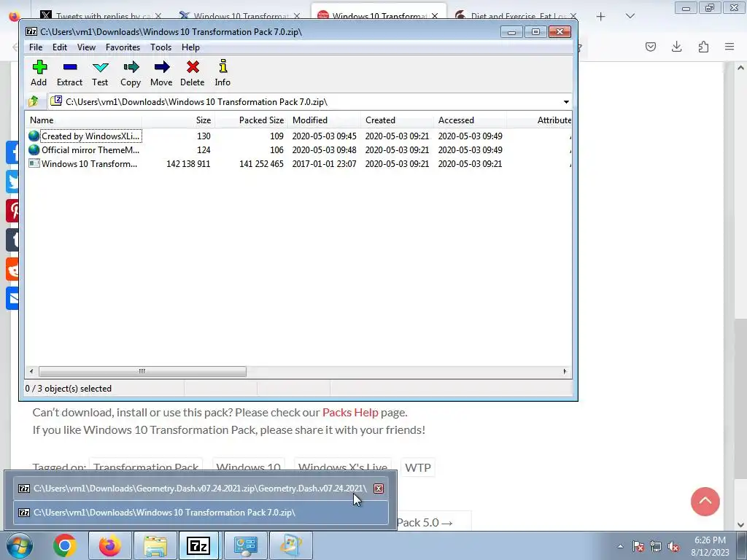The image size is (747, 560).
Task: Open the Packs Help link on webpage
Action: [350, 413]
